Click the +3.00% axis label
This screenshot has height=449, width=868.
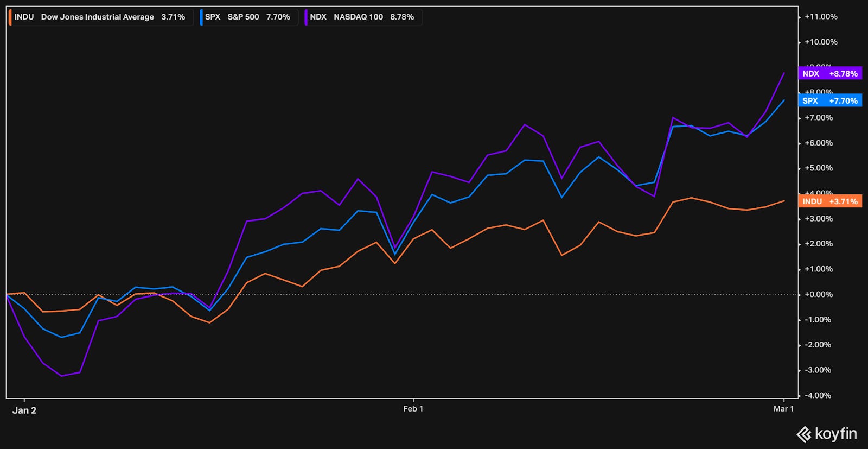(819, 219)
